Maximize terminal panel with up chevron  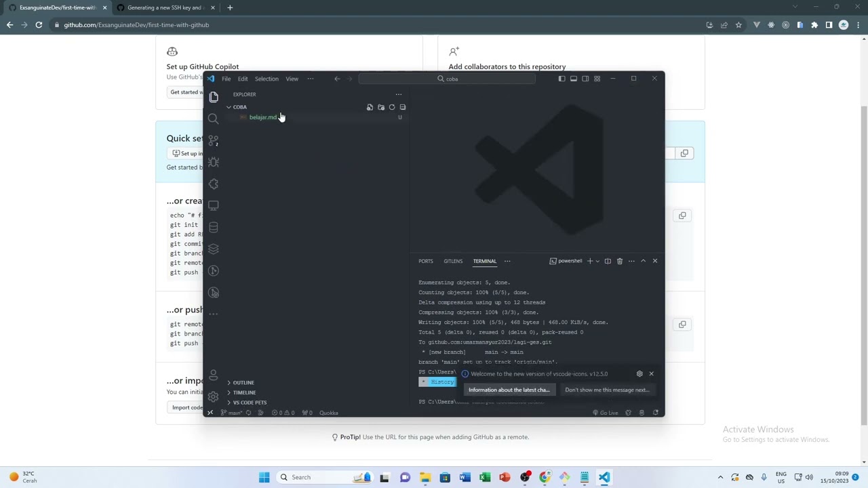point(643,261)
